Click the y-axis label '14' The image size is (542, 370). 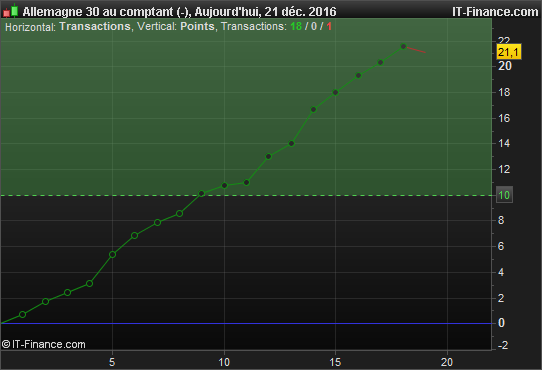pyautogui.click(x=504, y=143)
